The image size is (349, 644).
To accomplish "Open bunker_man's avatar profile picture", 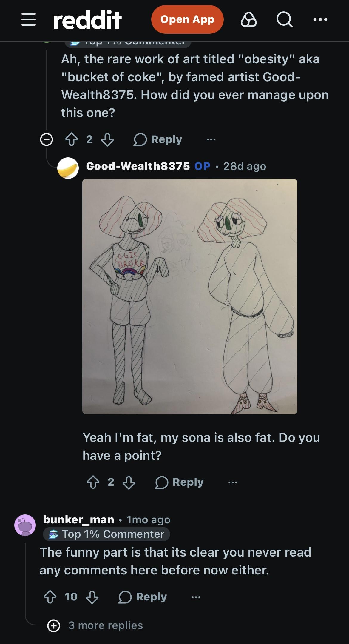I will point(25,525).
